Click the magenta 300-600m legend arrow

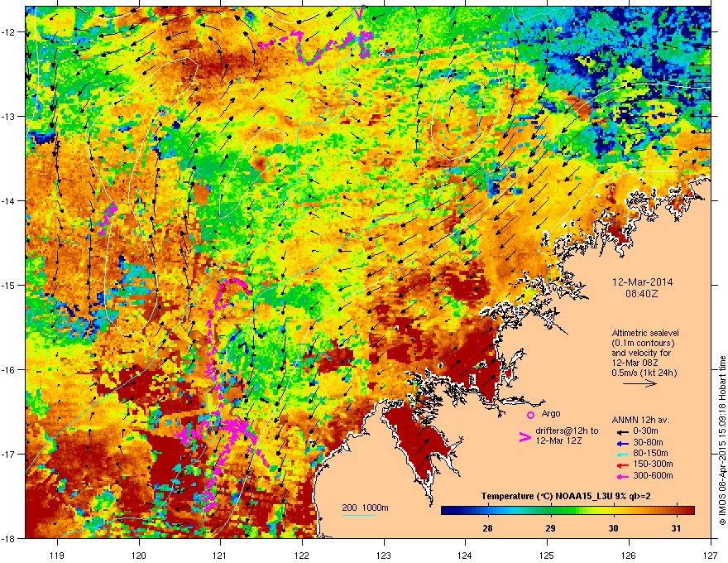(621, 476)
